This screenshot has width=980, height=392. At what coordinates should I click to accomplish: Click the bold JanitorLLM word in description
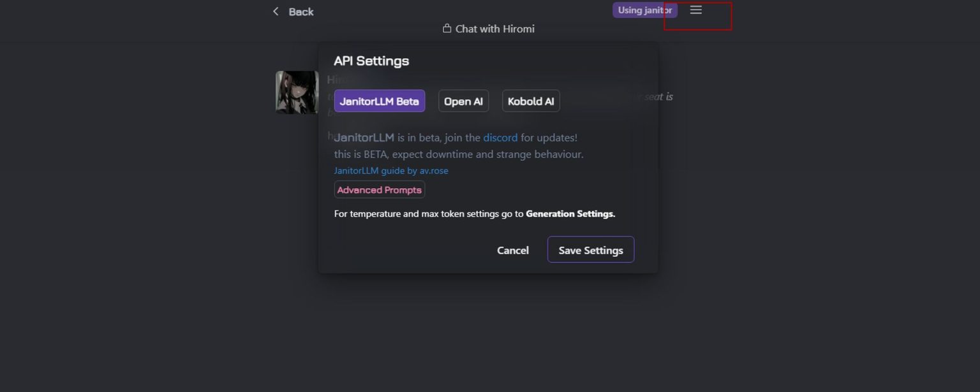pyautogui.click(x=364, y=138)
